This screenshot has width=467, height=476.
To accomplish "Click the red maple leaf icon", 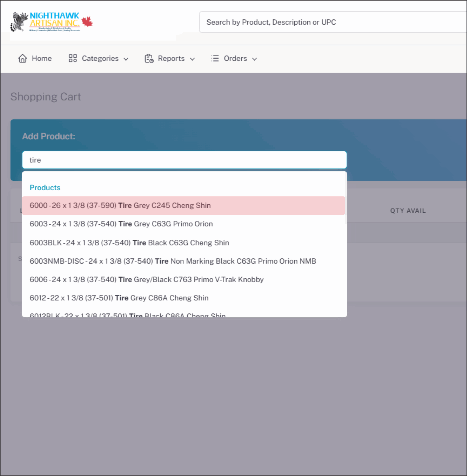I will click(x=87, y=22).
